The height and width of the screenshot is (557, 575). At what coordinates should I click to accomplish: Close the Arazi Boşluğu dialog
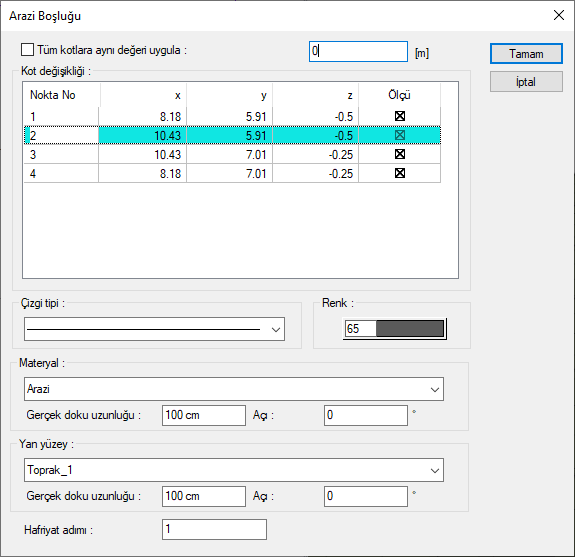coord(558,15)
